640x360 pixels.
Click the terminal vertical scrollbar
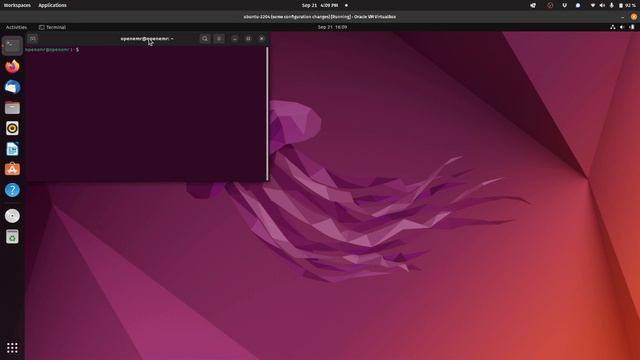tap(267, 113)
